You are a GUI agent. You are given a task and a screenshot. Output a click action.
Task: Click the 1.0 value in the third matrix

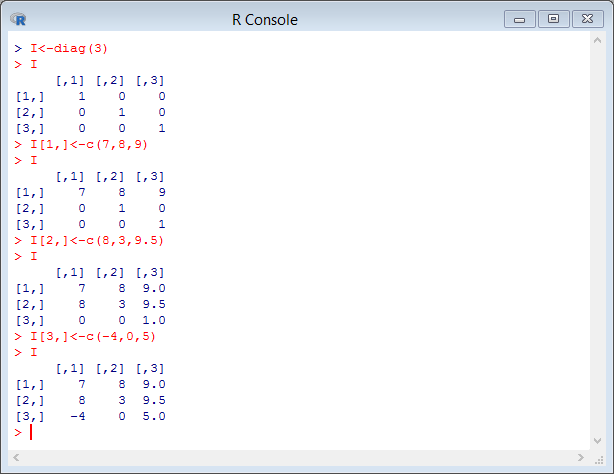(x=153, y=320)
